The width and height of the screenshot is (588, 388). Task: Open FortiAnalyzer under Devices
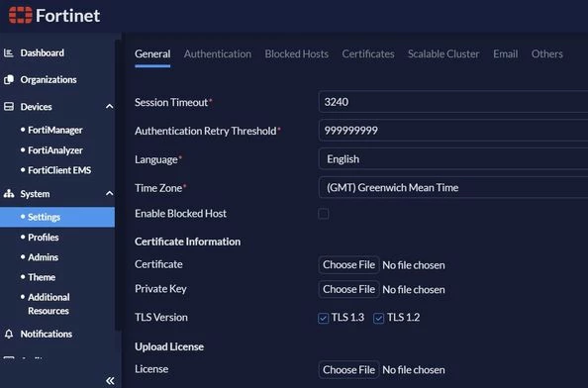point(55,150)
